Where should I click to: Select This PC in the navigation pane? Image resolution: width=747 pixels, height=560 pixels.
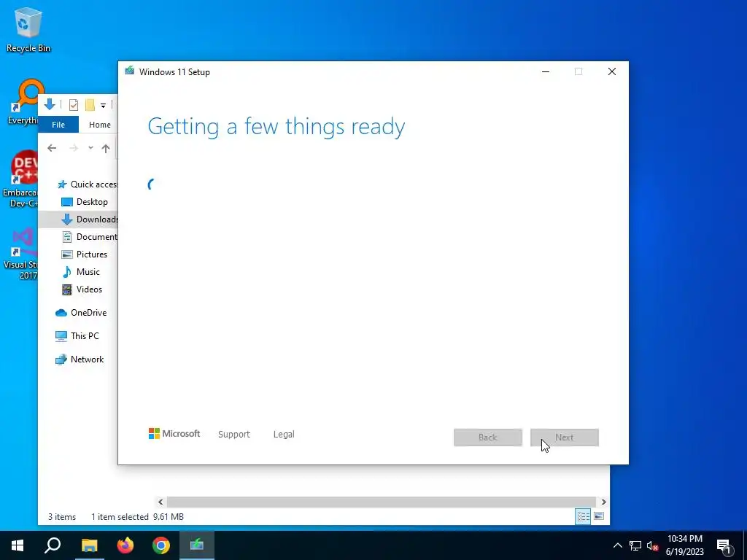[x=77, y=336]
